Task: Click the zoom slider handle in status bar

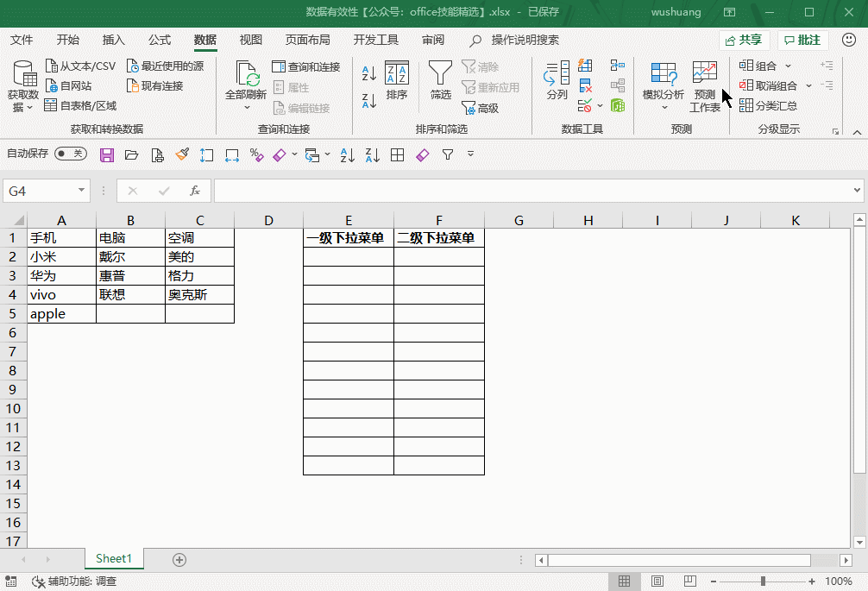Action: pyautogui.click(x=764, y=582)
